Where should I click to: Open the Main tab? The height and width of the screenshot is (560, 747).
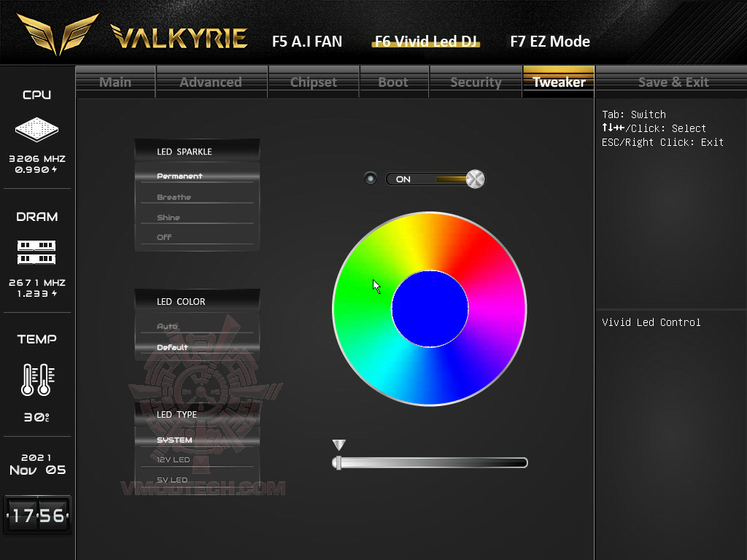point(115,82)
